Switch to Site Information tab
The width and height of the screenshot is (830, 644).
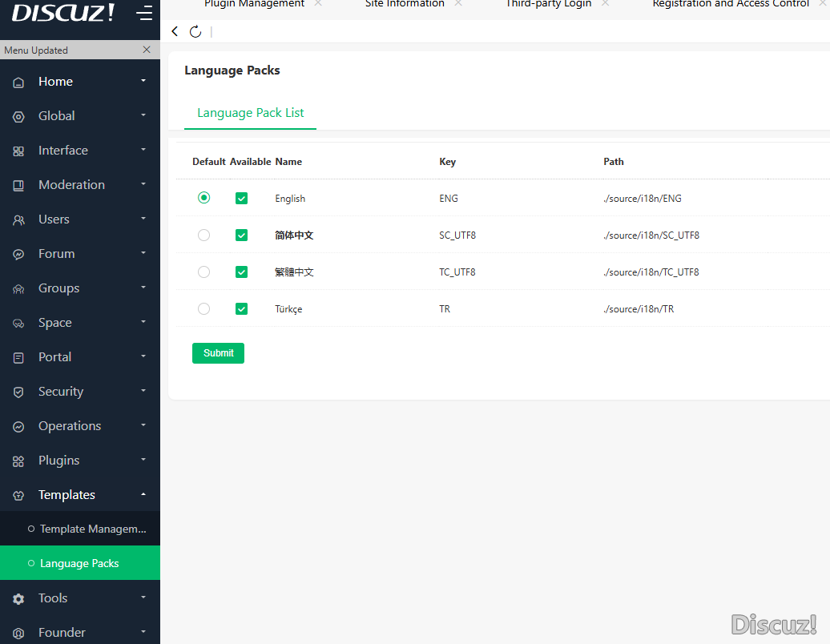[405, 4]
